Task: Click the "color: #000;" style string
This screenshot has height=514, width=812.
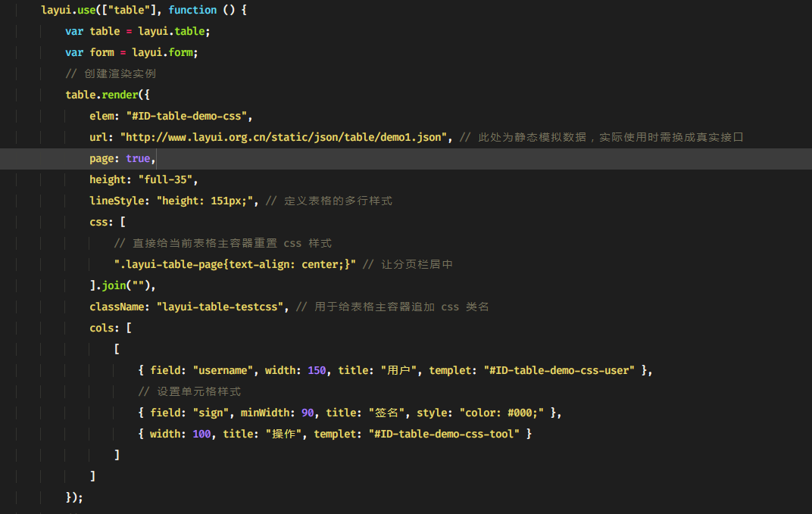Action: (x=501, y=413)
